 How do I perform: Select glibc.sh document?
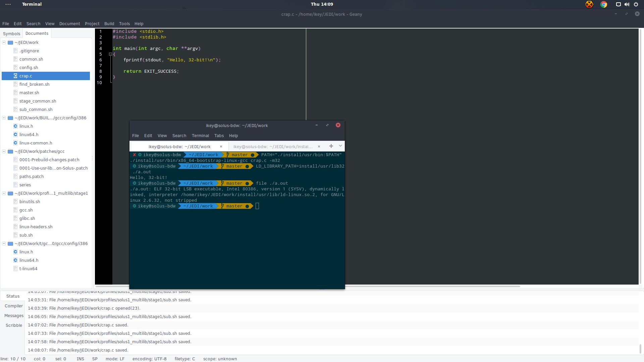[27, 219]
